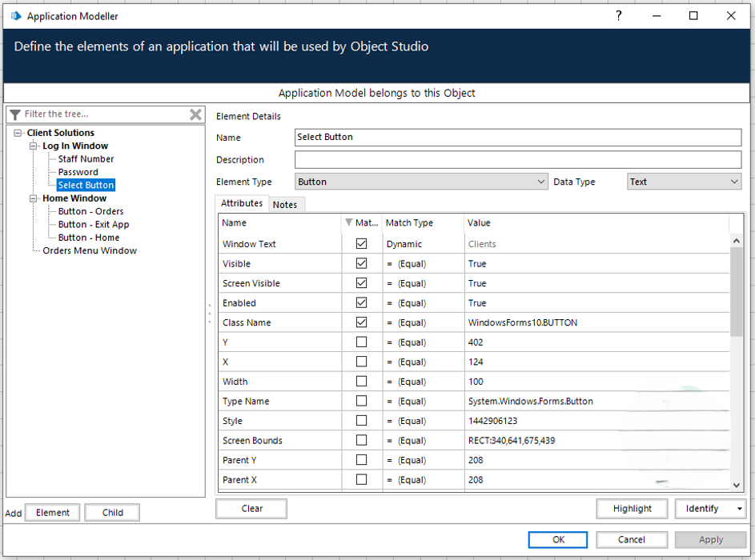Click the filter icon in Match column header
Viewport: 755px width, 560px height.
point(348,223)
